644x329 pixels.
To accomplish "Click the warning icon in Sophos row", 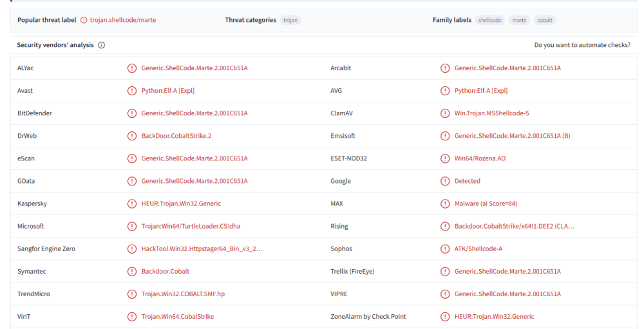I will (445, 249).
